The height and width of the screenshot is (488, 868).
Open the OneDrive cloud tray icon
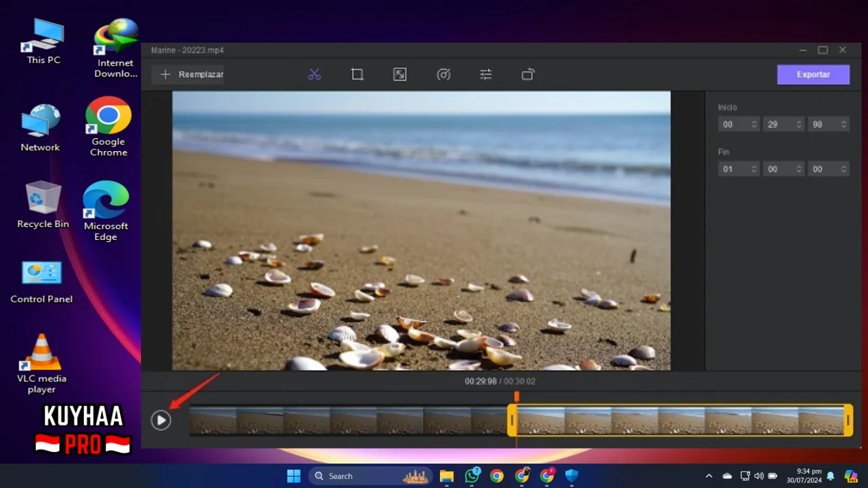pyautogui.click(x=728, y=476)
